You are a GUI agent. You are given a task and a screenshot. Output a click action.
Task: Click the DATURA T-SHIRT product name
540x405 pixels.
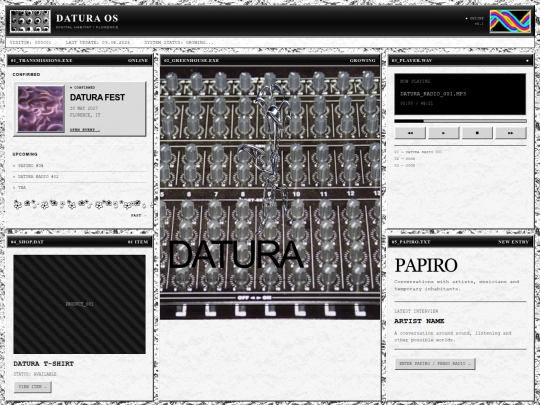tap(44, 364)
